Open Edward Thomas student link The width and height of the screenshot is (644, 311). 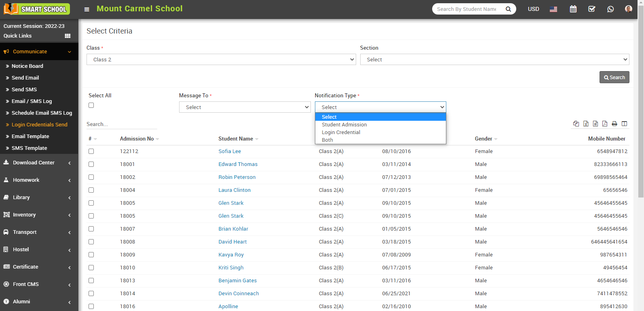click(238, 164)
